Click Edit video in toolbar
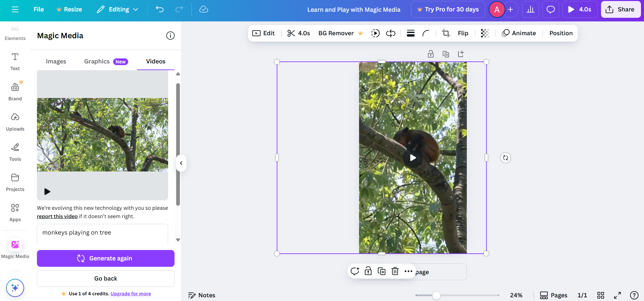The width and height of the screenshot is (644, 301). (263, 33)
